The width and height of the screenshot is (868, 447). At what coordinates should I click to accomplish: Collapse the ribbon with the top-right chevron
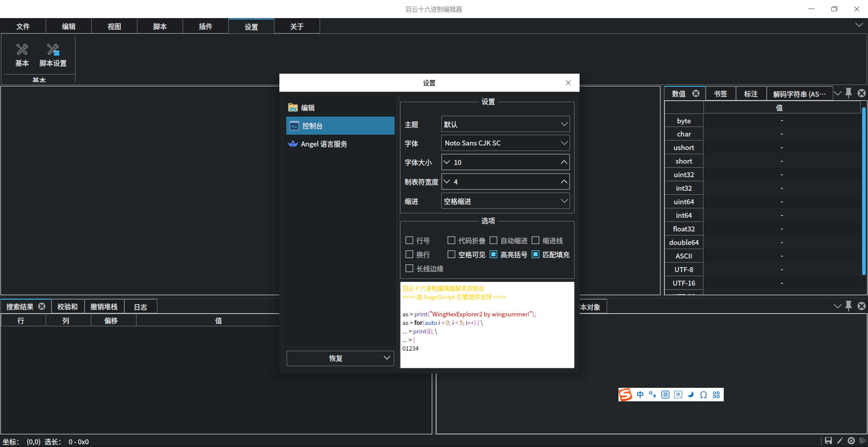pyautogui.click(x=859, y=25)
